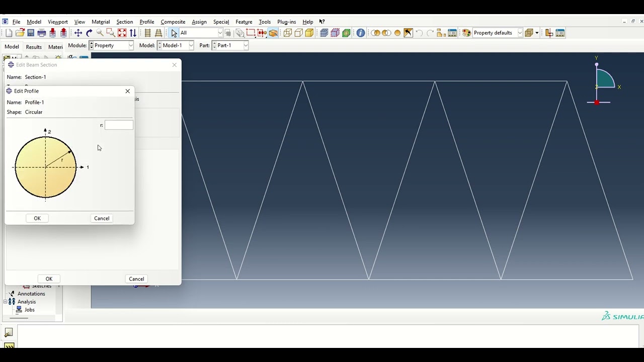Screen dimensions: 644x362
Task: Click the Shaded render style icon
Action: coord(309,33)
